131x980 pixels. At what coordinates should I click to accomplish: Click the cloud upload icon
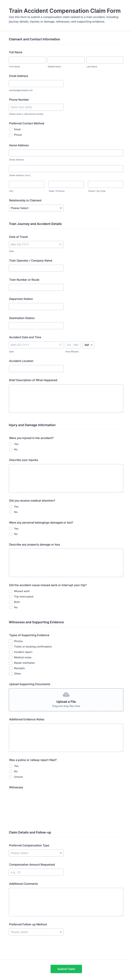point(66,695)
